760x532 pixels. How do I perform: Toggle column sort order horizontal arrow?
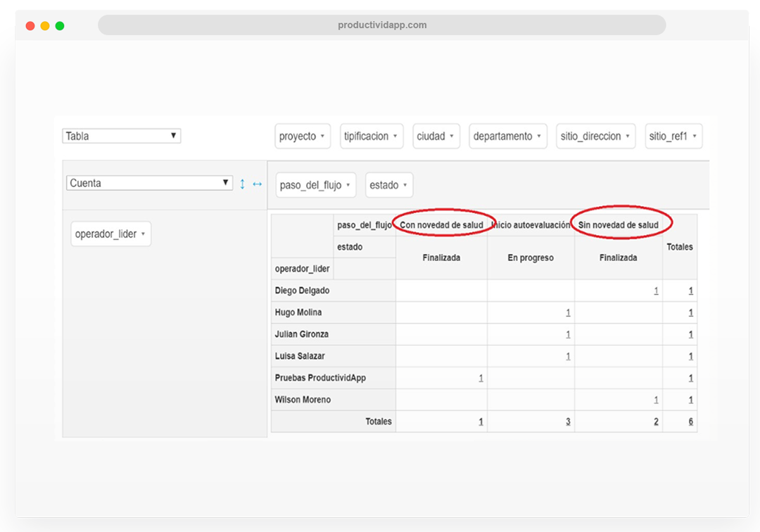[258, 184]
